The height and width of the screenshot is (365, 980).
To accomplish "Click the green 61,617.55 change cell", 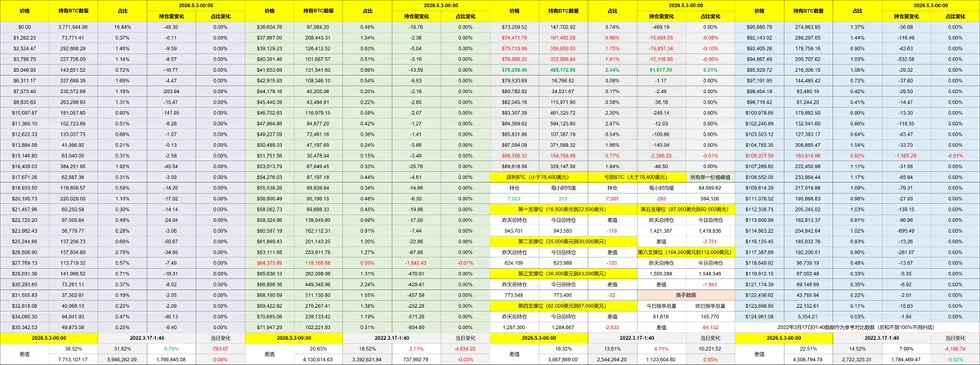I will pos(661,70).
